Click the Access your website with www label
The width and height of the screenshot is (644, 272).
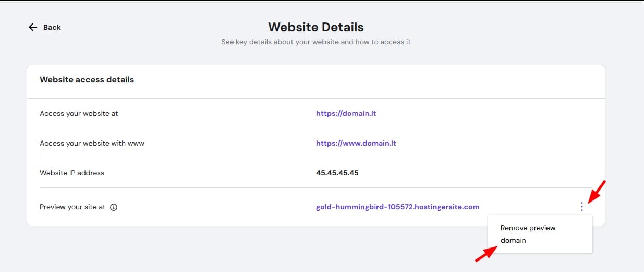pos(92,143)
